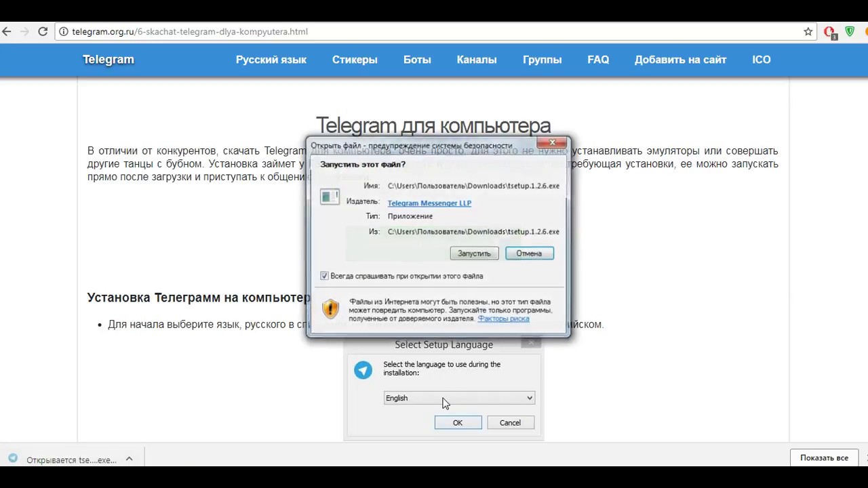Open the Русский язык menu item

[271, 60]
